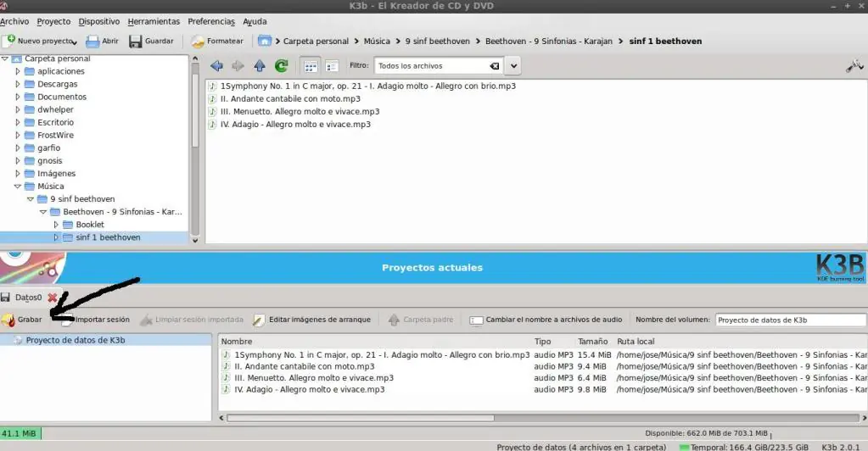The height and width of the screenshot is (451, 868).
Task: Click the Filtro text field
Action: (x=432, y=66)
